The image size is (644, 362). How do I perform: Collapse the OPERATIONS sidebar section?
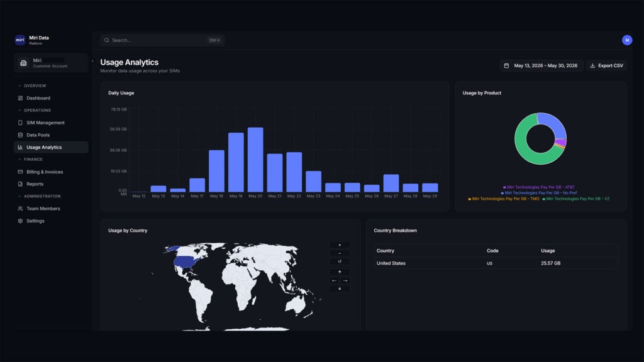point(35,111)
